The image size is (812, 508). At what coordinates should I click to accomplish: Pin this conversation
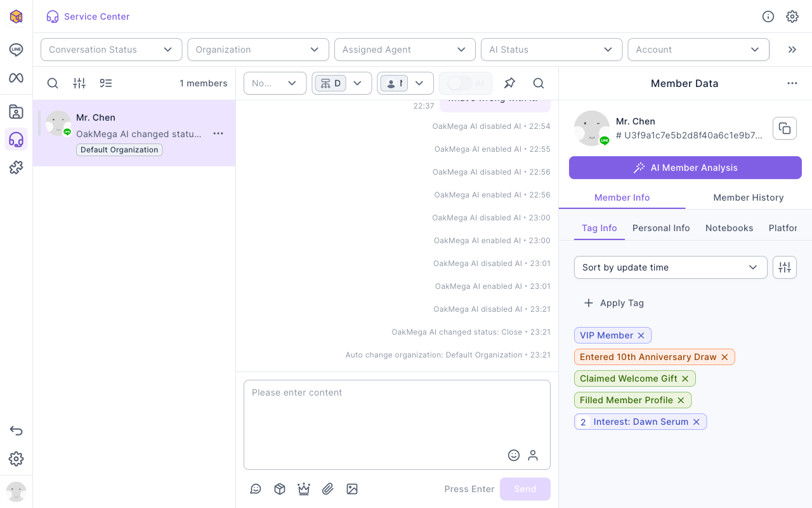point(509,83)
